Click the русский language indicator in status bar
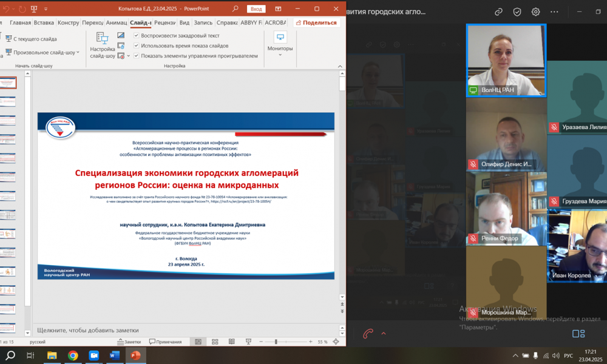This screenshot has height=364, width=607. [x=38, y=342]
